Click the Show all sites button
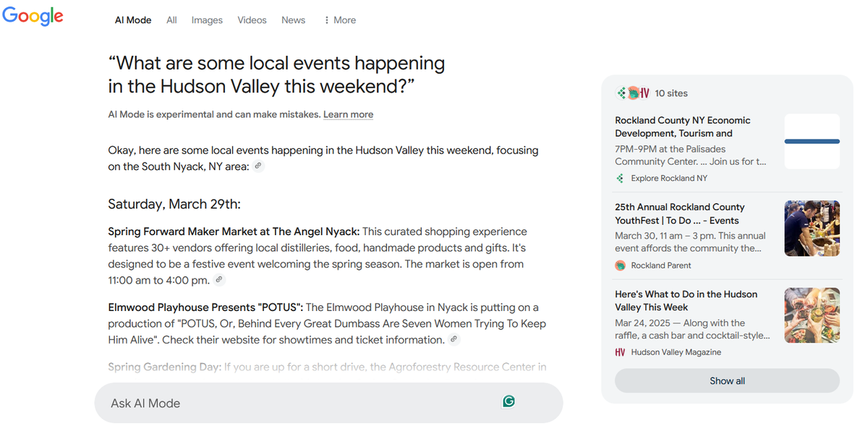 [x=727, y=380]
